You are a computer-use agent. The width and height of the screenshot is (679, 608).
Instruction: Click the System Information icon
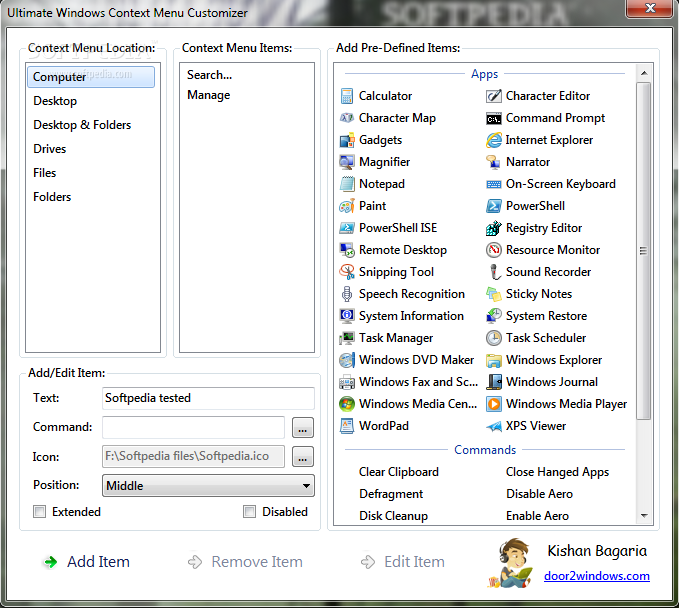[x=346, y=316]
